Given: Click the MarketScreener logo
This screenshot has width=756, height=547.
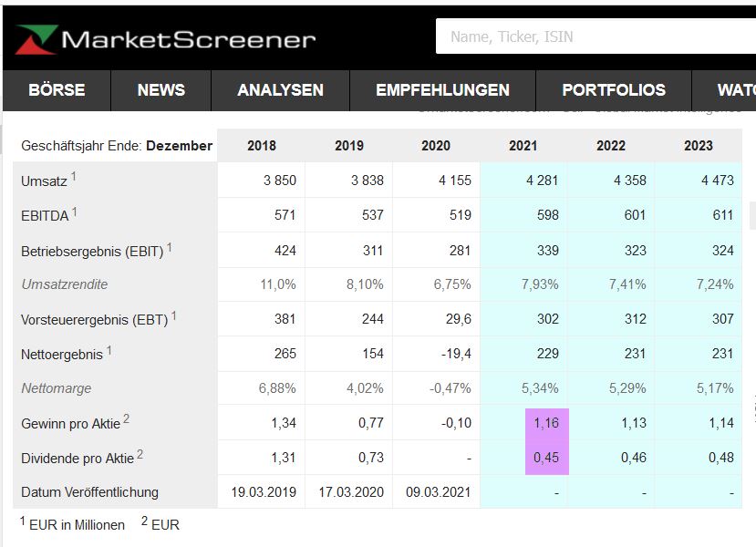Looking at the screenshot, I should pyautogui.click(x=164, y=38).
